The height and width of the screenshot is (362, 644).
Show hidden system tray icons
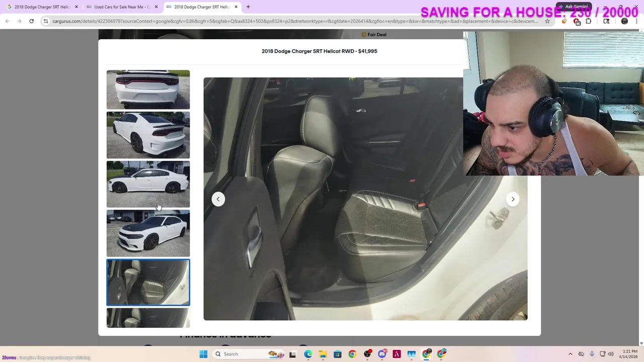(570, 354)
